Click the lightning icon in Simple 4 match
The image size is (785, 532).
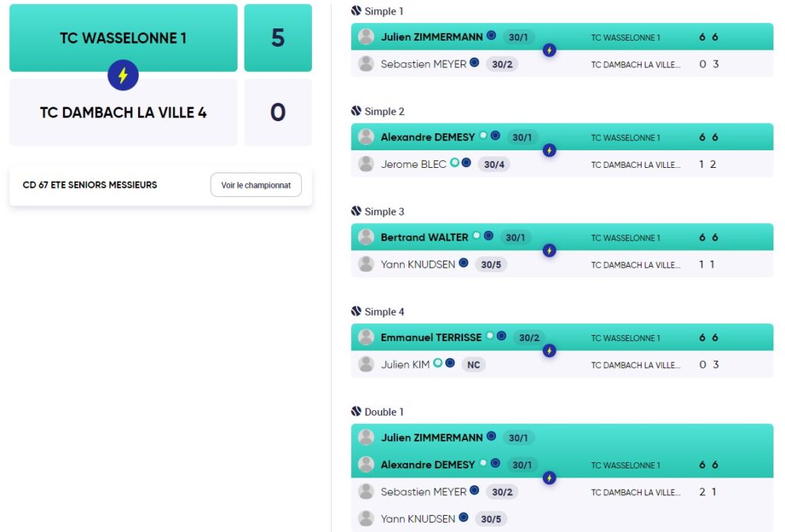pos(549,351)
